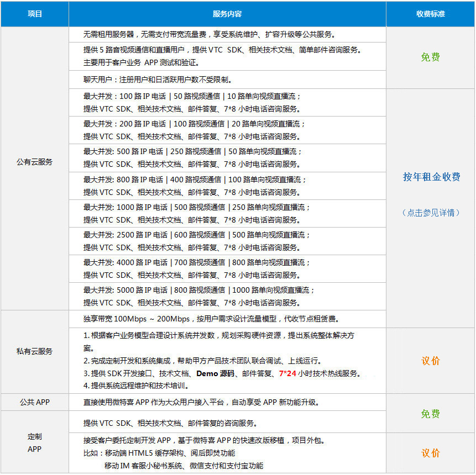
Task: Select the 聊天用户 description row
Action: pos(158,80)
